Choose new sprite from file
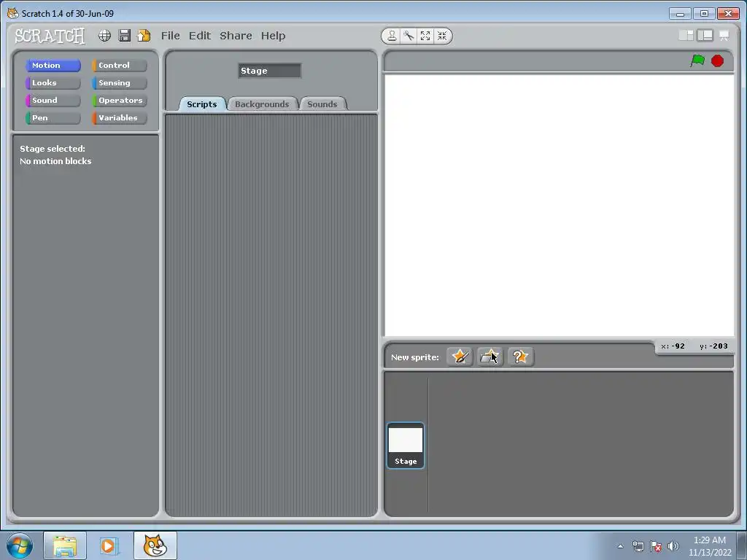The height and width of the screenshot is (560, 747). click(489, 357)
